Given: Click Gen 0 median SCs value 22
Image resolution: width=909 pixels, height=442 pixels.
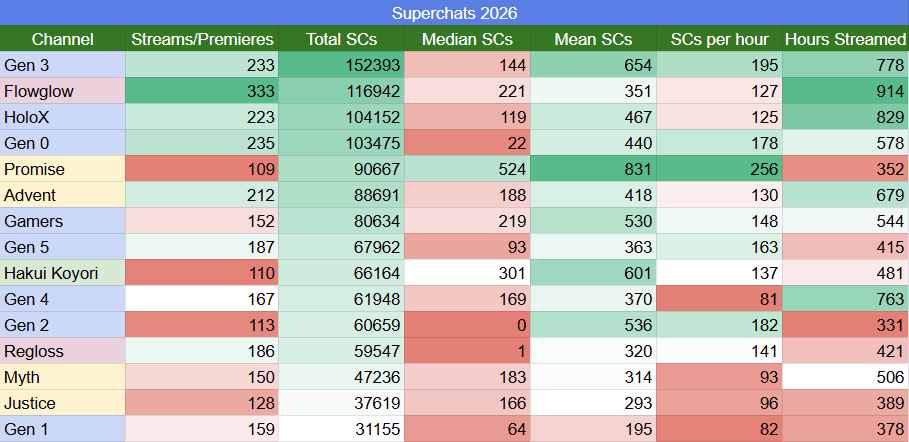Looking at the screenshot, I should click(467, 143).
